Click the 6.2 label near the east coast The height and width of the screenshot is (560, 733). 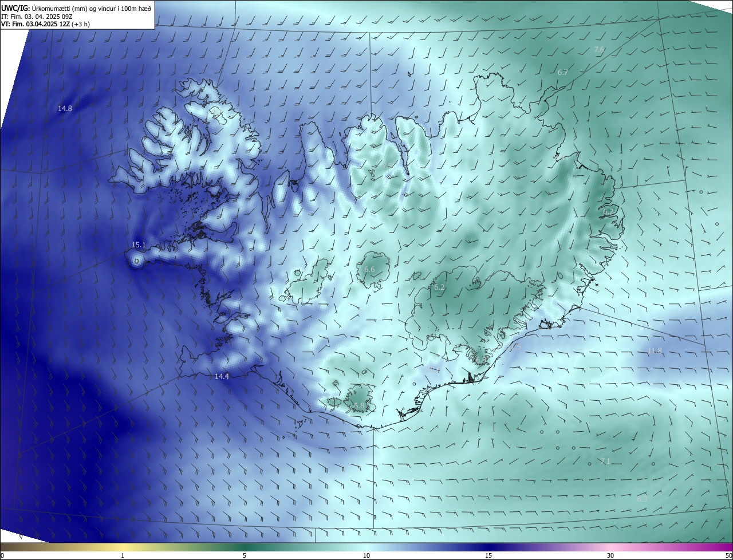click(x=608, y=211)
